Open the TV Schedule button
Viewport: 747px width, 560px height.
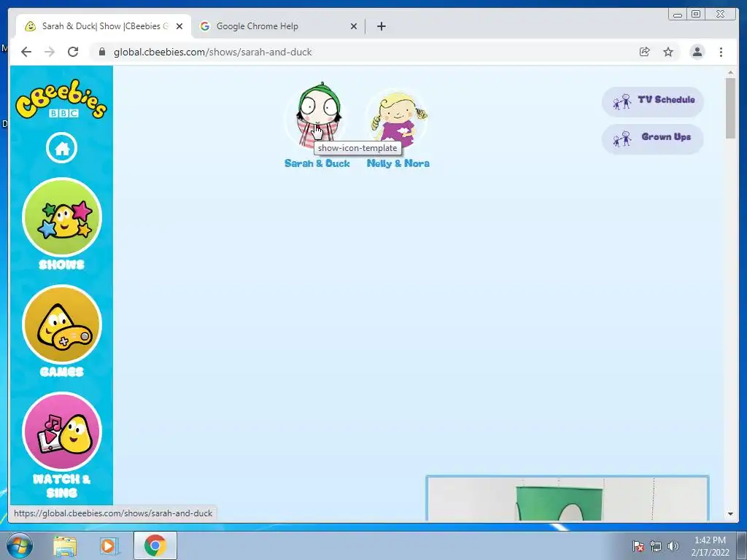653,101
